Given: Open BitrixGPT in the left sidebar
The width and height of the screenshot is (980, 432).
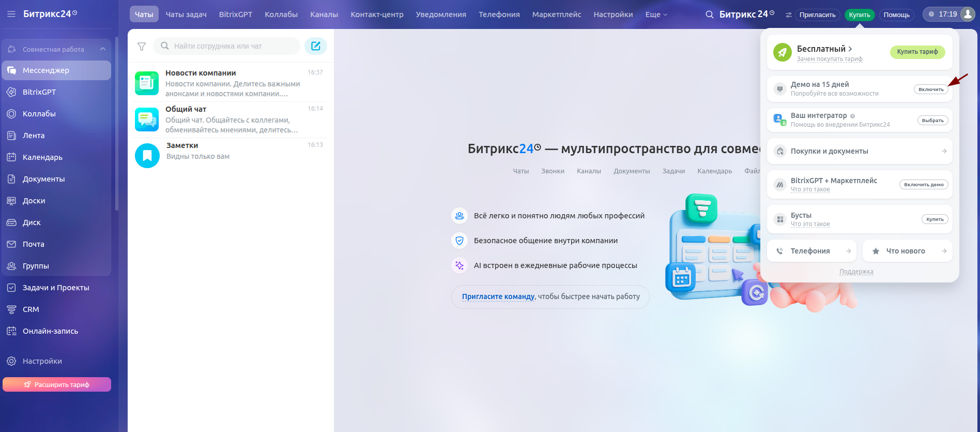Looking at the screenshot, I should click(56, 92).
